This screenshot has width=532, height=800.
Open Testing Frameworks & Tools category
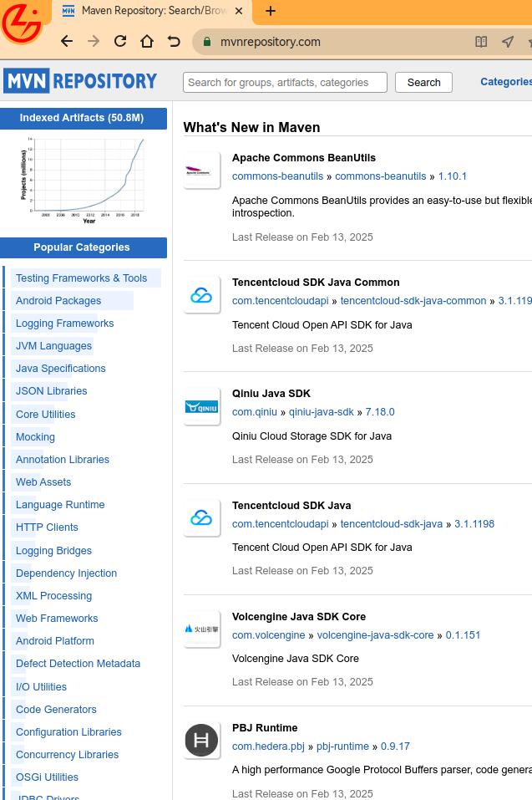tap(81, 278)
